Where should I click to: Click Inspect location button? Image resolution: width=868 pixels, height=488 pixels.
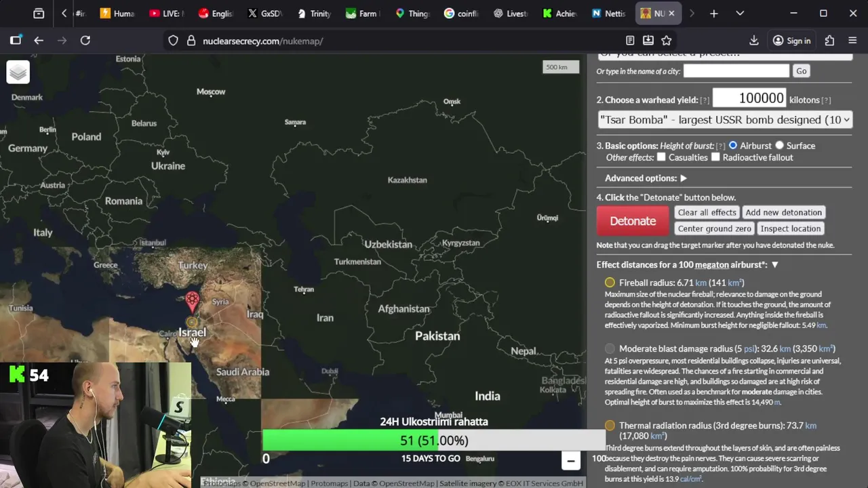791,228
